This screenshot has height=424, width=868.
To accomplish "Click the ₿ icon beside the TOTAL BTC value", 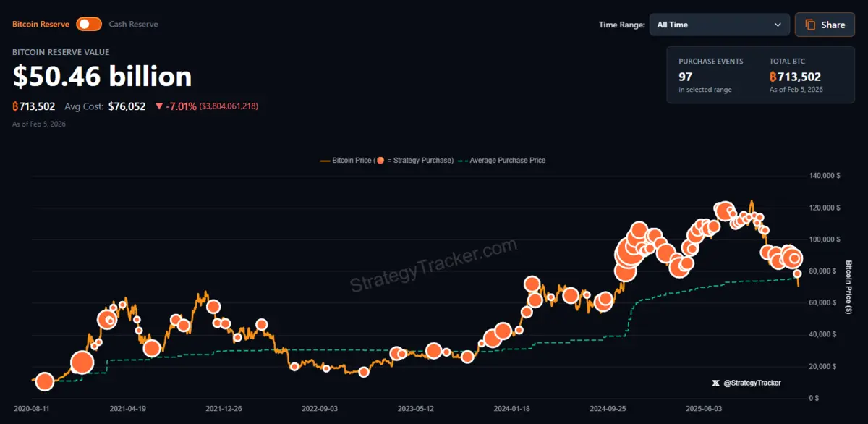I will pyautogui.click(x=773, y=76).
